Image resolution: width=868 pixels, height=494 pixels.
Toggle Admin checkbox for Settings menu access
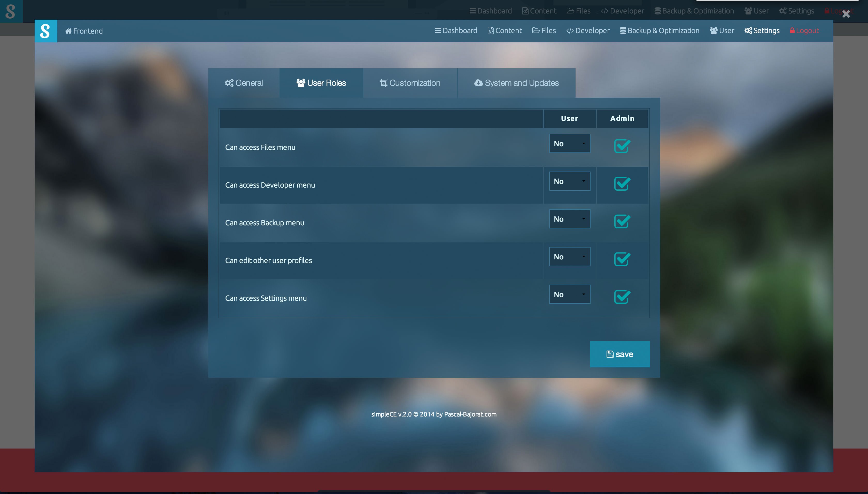click(622, 297)
